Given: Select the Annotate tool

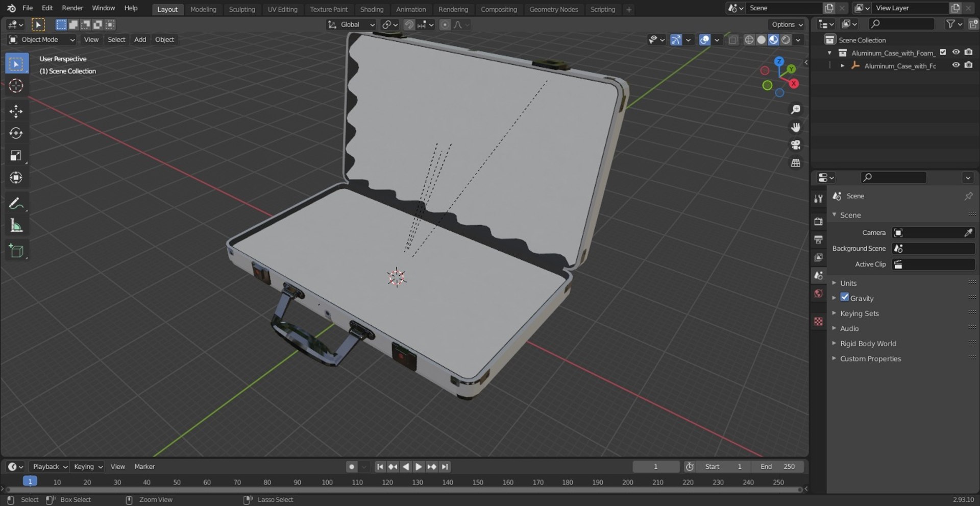Looking at the screenshot, I should click(16, 204).
